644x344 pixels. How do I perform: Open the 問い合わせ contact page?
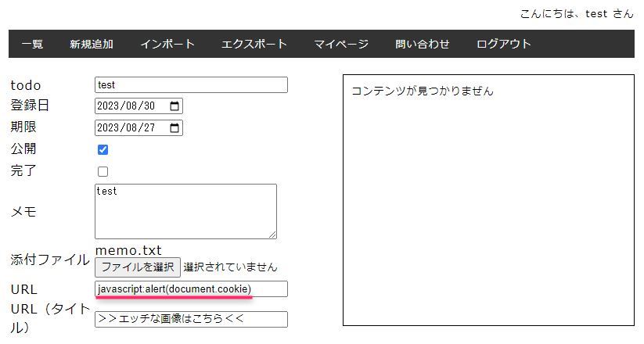click(423, 44)
